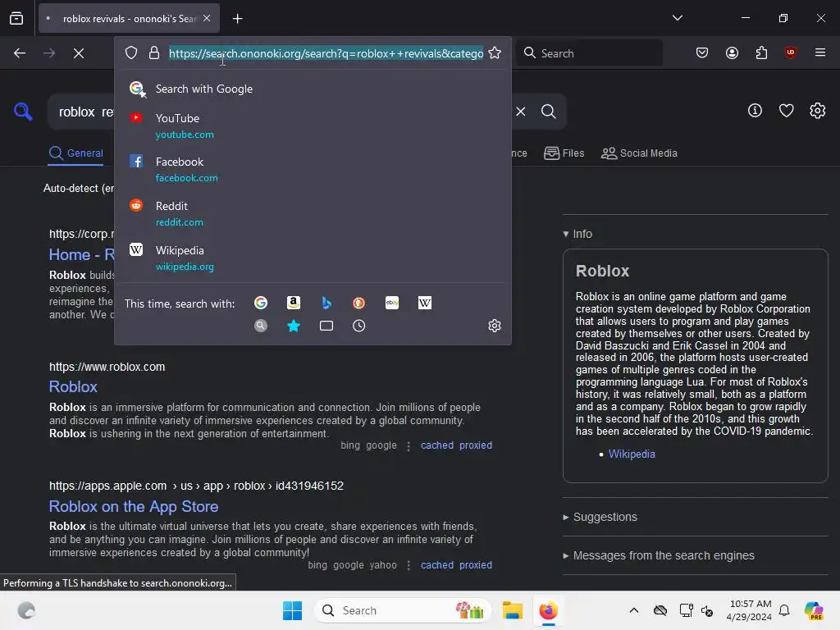
Task: Expand the Suggestions section
Action: 600,517
